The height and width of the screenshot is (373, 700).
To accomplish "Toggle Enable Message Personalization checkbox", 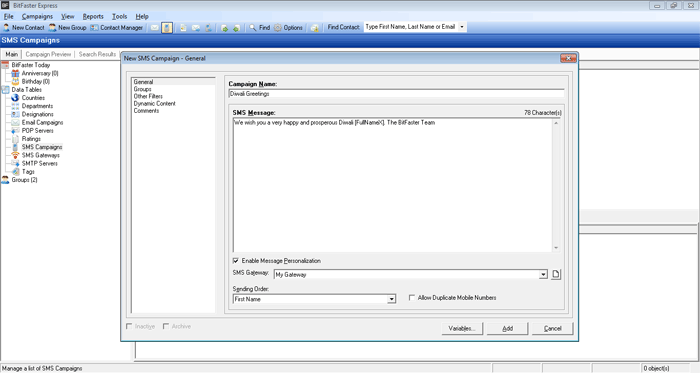I will point(236,261).
